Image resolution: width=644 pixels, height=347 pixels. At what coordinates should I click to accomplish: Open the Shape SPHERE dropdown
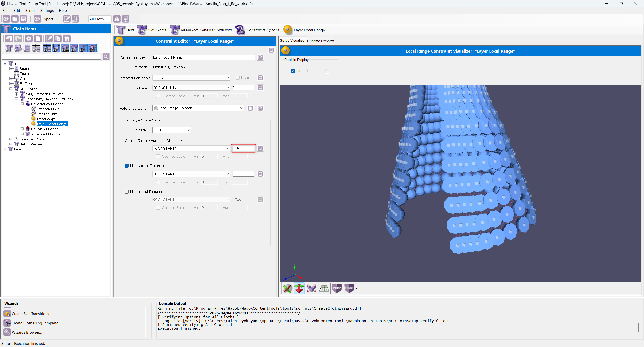172,130
